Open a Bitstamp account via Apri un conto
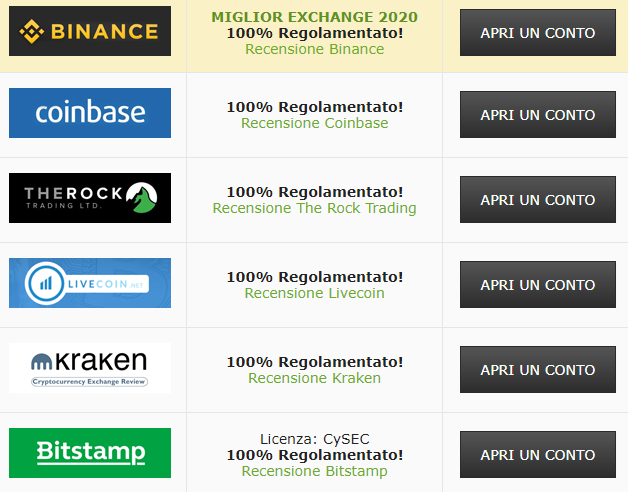This screenshot has width=628, height=492. [537, 454]
